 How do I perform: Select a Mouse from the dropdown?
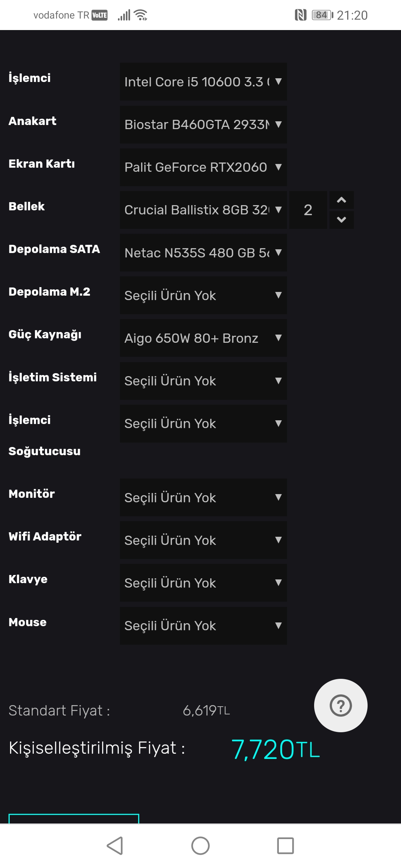point(203,626)
